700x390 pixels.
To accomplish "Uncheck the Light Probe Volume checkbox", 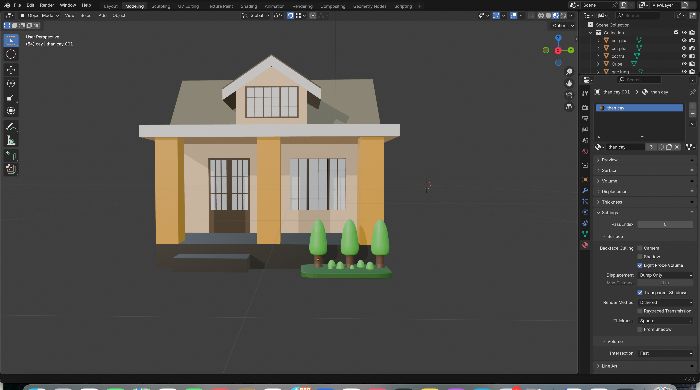I will click(640, 266).
